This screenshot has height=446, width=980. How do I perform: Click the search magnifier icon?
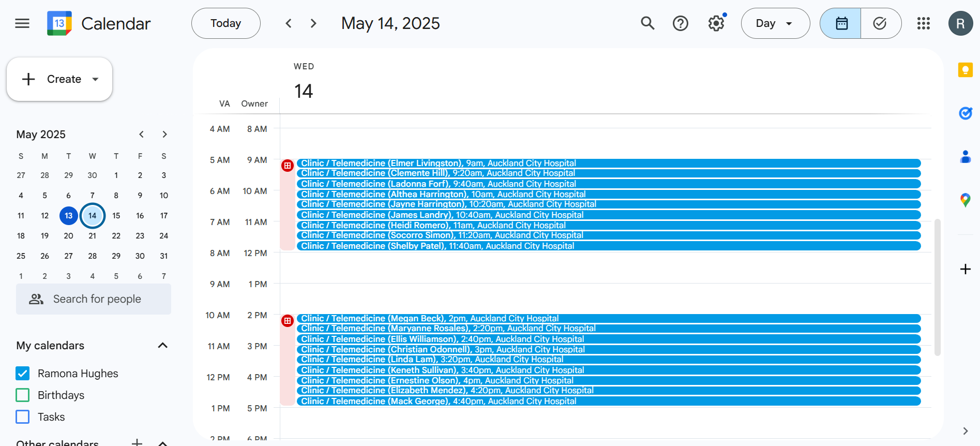(647, 23)
